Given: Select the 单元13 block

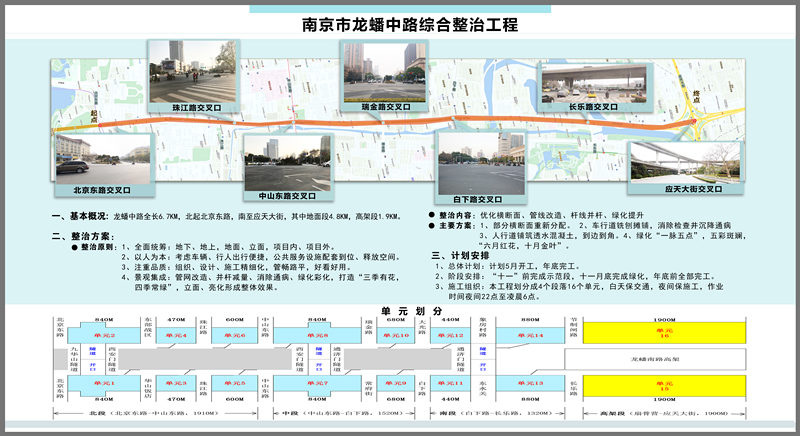Looking at the screenshot, I should pos(533,383).
